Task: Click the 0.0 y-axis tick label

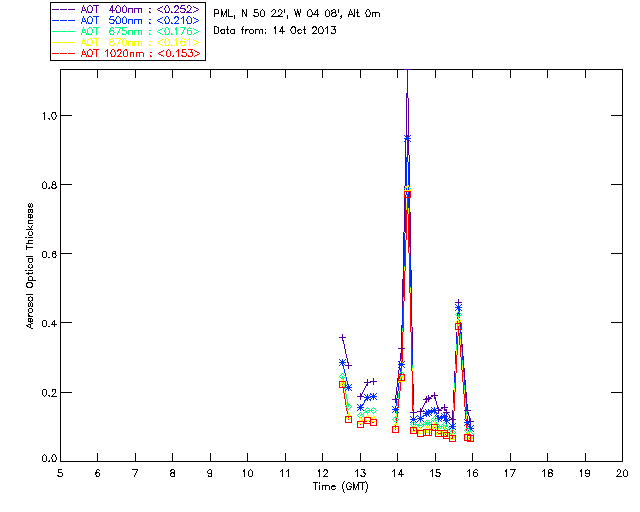Action: click(49, 459)
